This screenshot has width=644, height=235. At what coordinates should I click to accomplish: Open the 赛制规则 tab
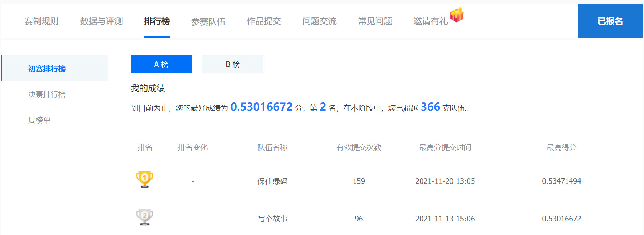tap(41, 21)
